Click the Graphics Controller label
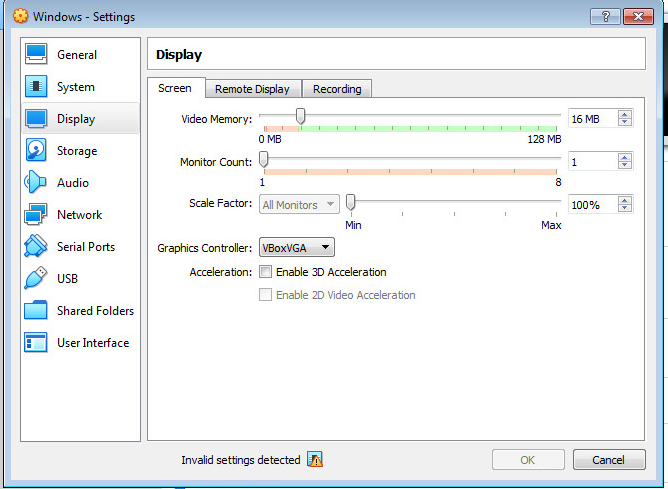The image size is (668, 489). coord(204,248)
